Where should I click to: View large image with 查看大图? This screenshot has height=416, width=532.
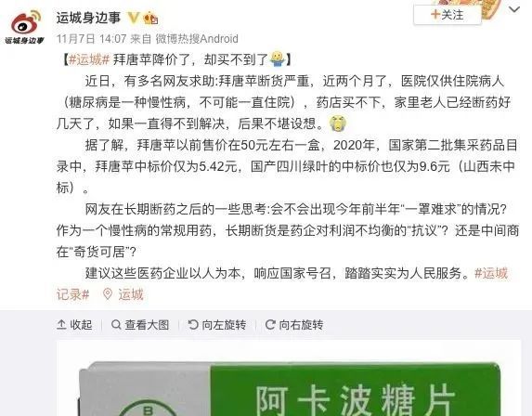140,325
